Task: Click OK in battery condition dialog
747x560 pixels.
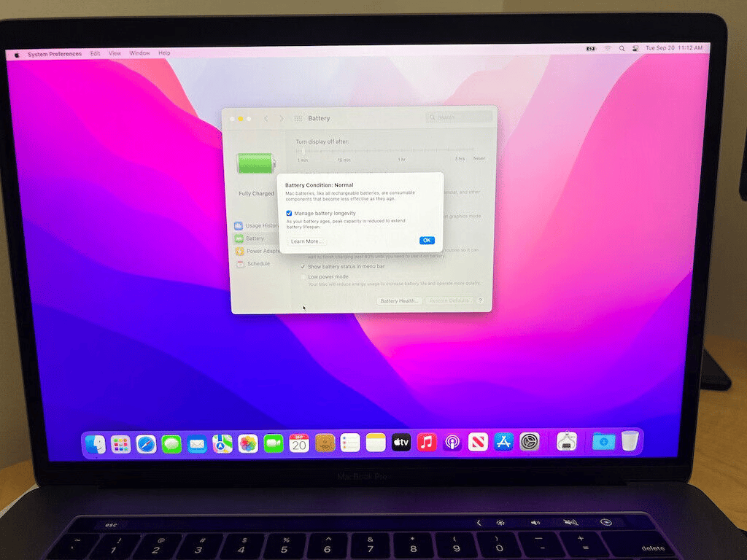Action: [x=427, y=241]
